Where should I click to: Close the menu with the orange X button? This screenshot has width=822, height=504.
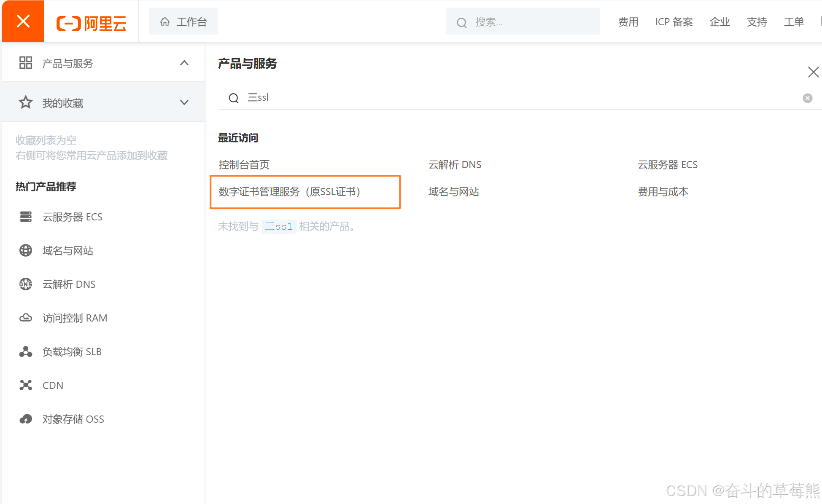[x=23, y=21]
